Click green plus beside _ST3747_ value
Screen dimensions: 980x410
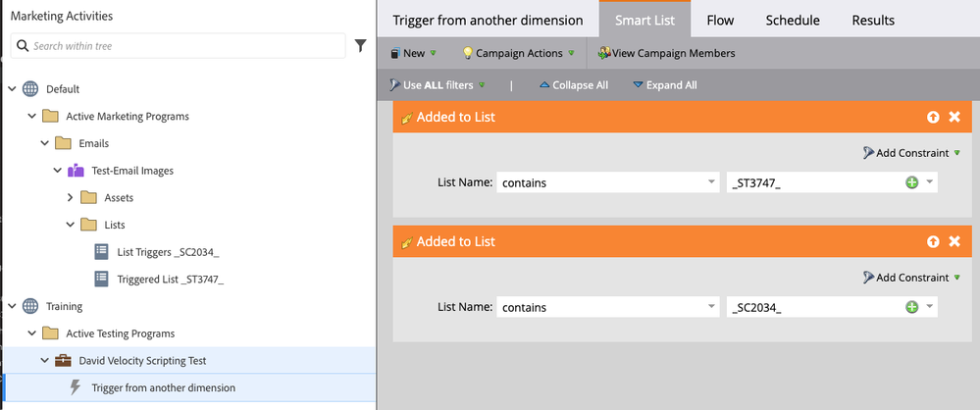click(912, 182)
